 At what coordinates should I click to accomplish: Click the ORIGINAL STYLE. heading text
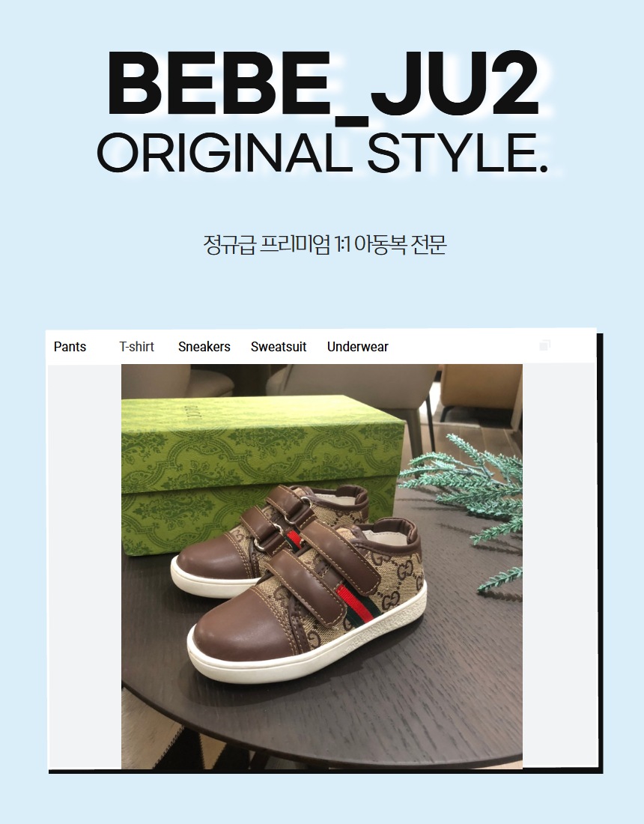coord(322,153)
